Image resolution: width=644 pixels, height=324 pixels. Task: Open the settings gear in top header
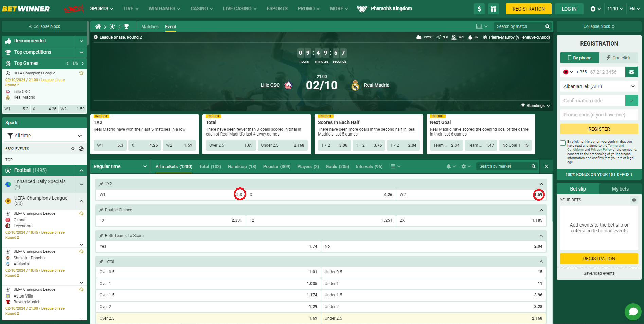[x=593, y=9]
